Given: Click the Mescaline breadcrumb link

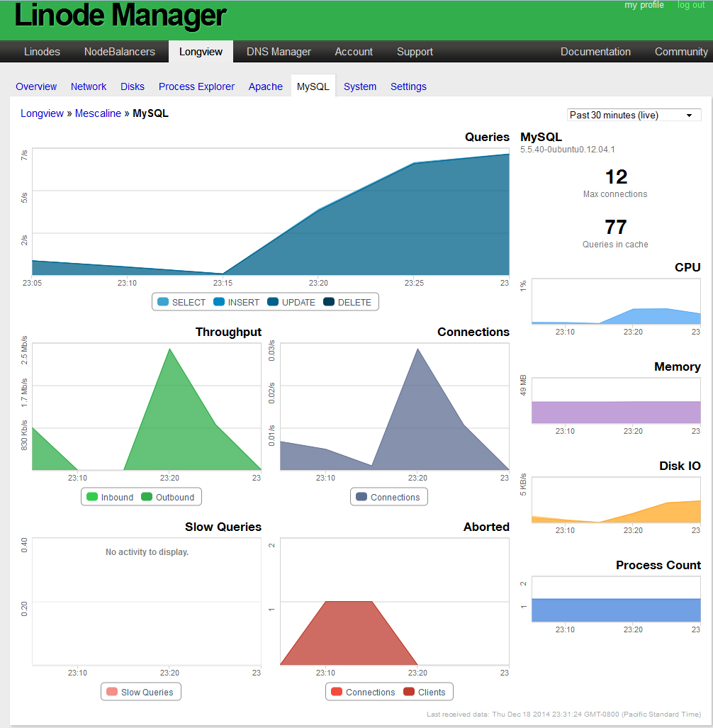Looking at the screenshot, I should (x=98, y=113).
